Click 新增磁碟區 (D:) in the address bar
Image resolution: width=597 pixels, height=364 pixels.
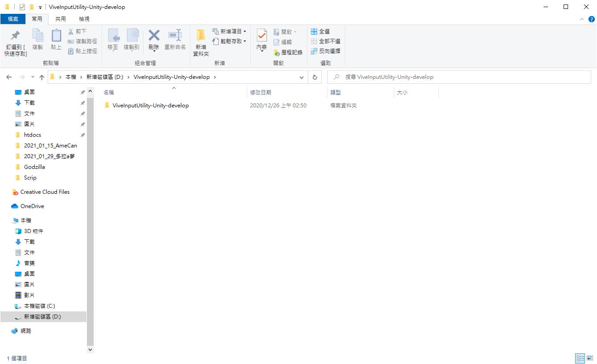pyautogui.click(x=105, y=77)
